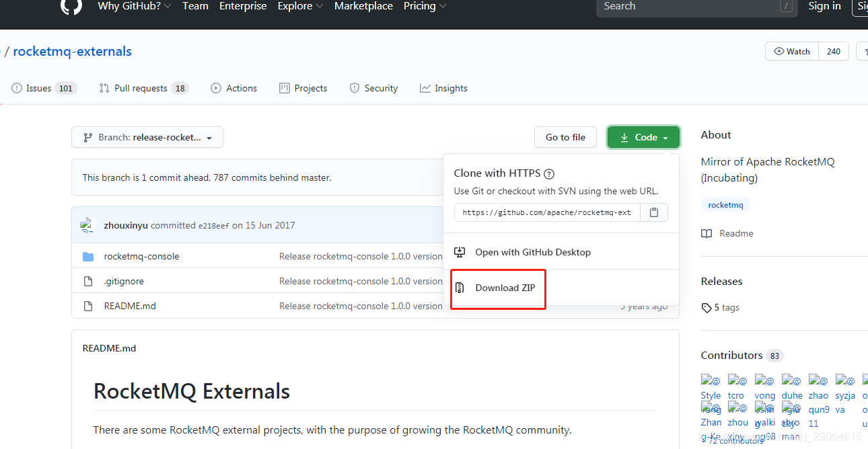
Task: Select the HTTPS clone URL field
Action: [x=547, y=212]
